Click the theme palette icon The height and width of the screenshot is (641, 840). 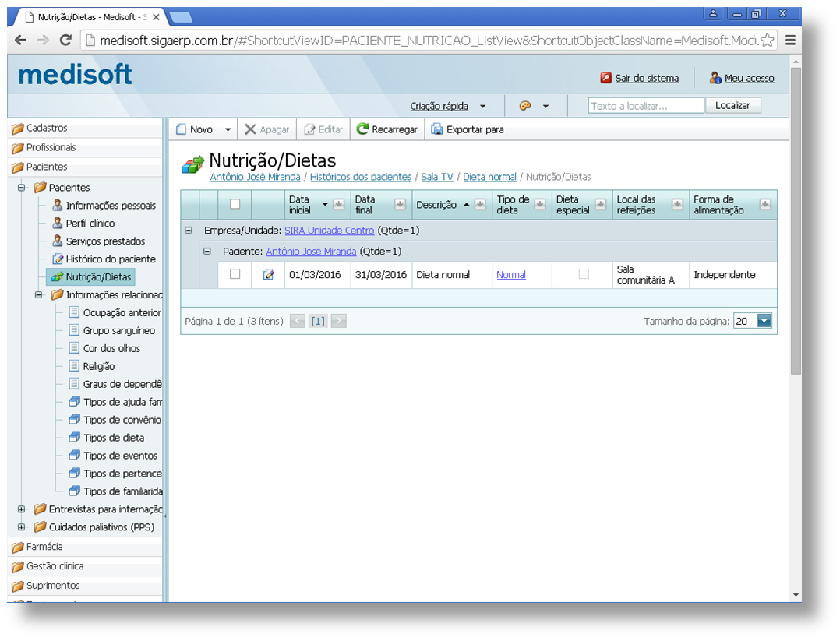[x=525, y=106]
